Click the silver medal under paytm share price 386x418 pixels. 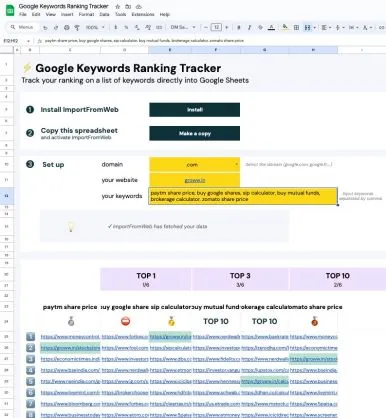click(71, 321)
